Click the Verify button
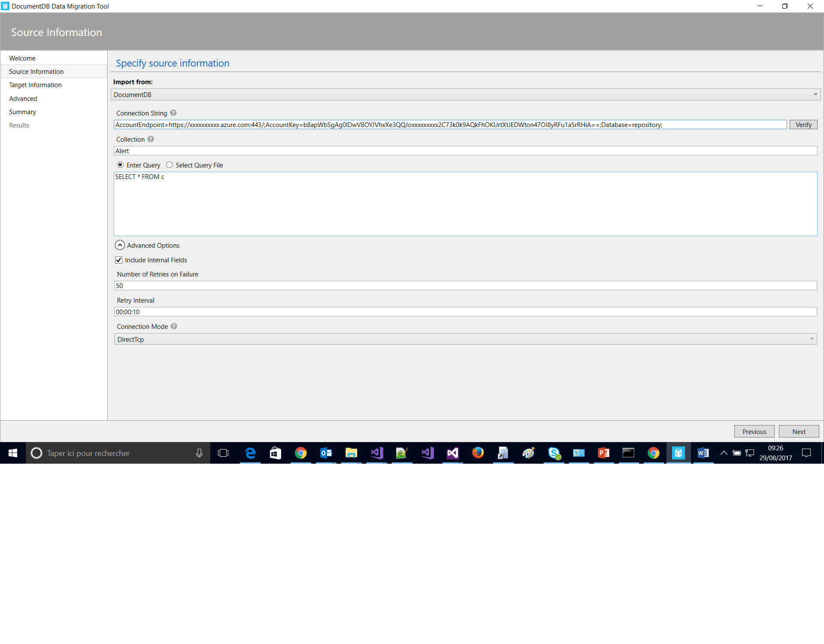 point(803,125)
